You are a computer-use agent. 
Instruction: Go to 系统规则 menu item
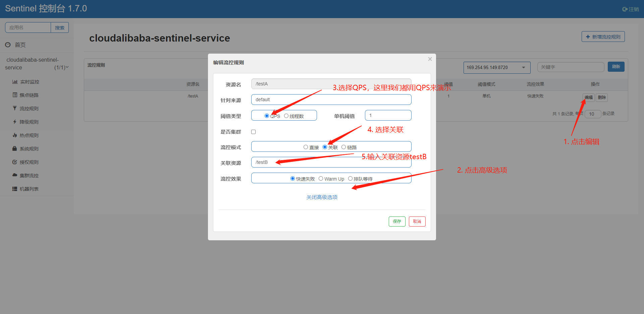[x=29, y=149]
